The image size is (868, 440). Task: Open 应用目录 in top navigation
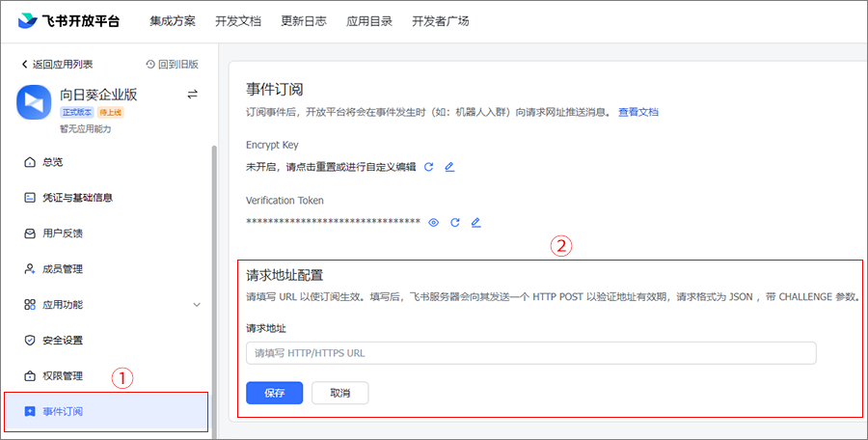point(369,20)
